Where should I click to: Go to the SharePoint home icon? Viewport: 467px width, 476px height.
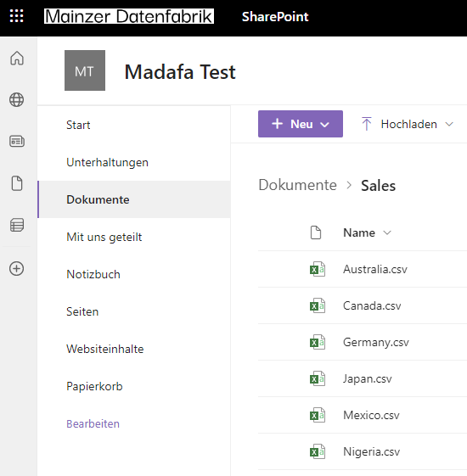[x=17, y=58]
